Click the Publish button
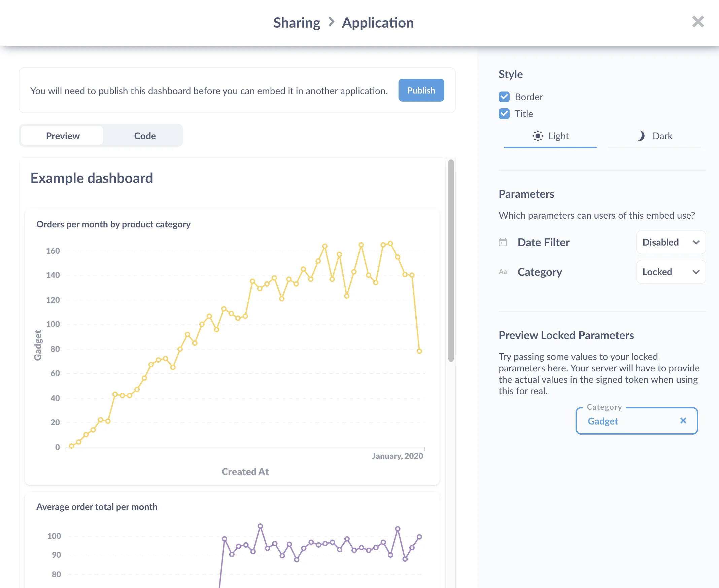Screen dimensions: 719x588 tap(421, 90)
